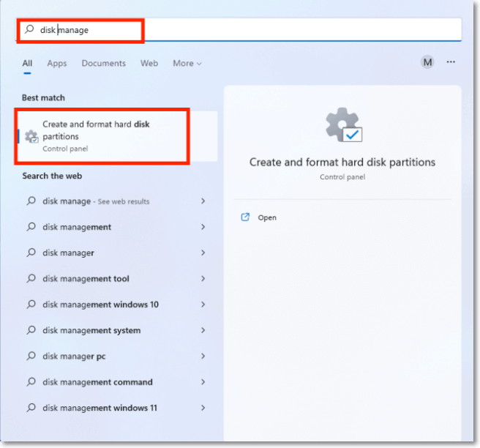The image size is (480, 448).
Task: Click the search field containing 'disk manage'
Action: click(x=239, y=29)
